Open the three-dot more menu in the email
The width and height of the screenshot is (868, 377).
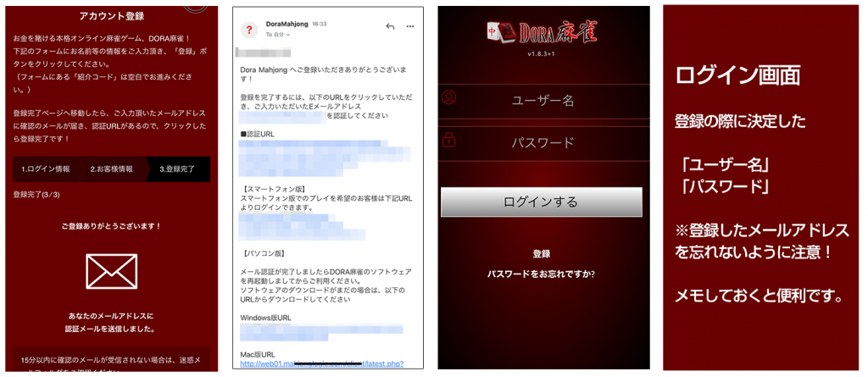(410, 26)
